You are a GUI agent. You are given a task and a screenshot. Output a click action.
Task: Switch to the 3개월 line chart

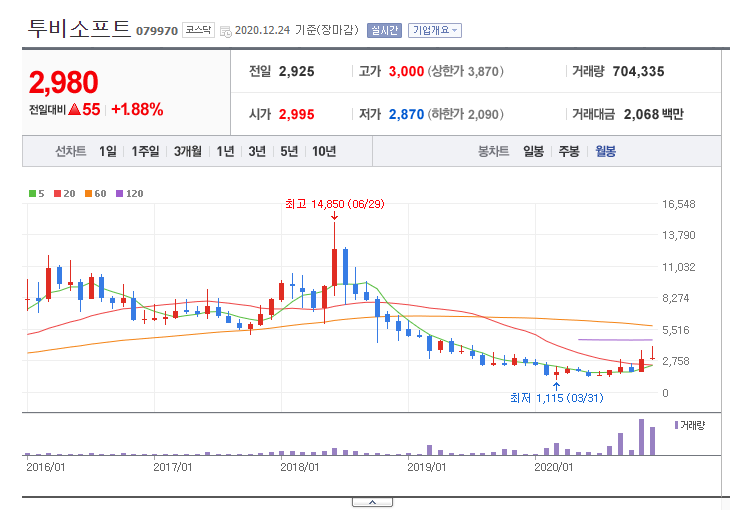click(x=188, y=151)
